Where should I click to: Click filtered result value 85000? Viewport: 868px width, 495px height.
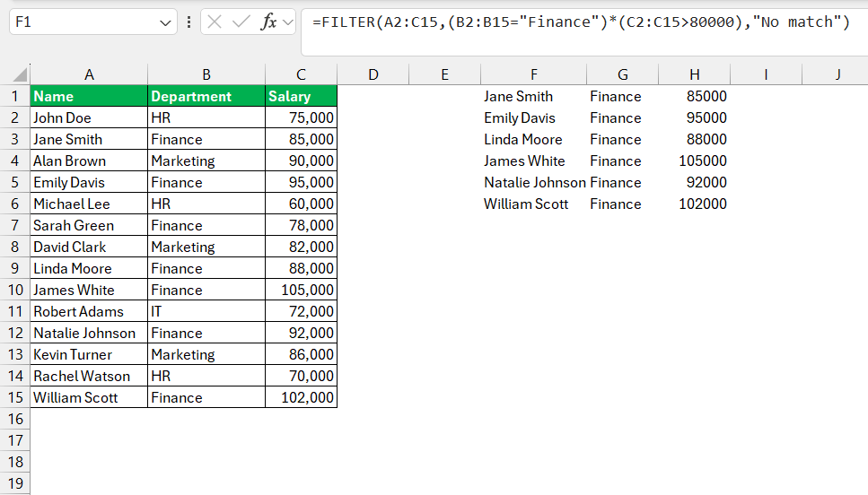(694, 96)
